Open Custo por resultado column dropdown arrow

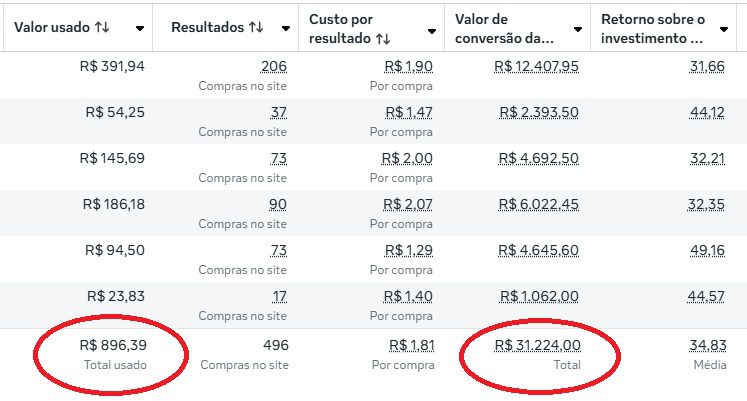click(x=431, y=30)
